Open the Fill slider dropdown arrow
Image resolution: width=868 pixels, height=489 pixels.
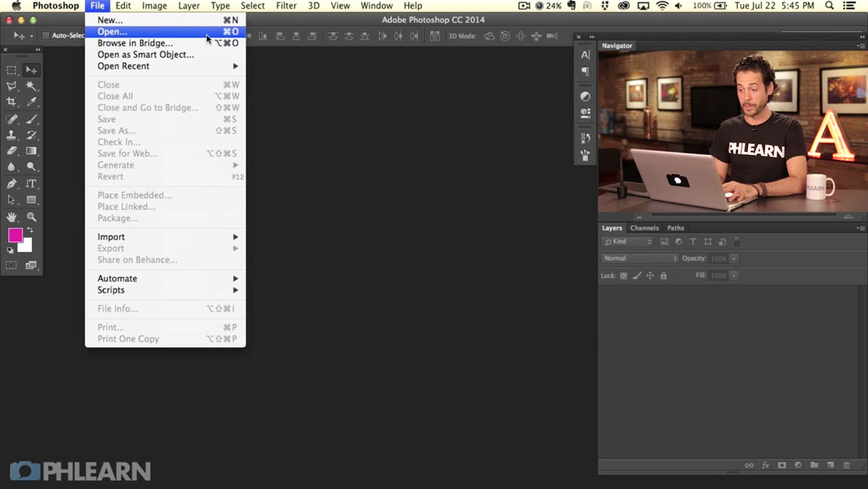point(733,276)
